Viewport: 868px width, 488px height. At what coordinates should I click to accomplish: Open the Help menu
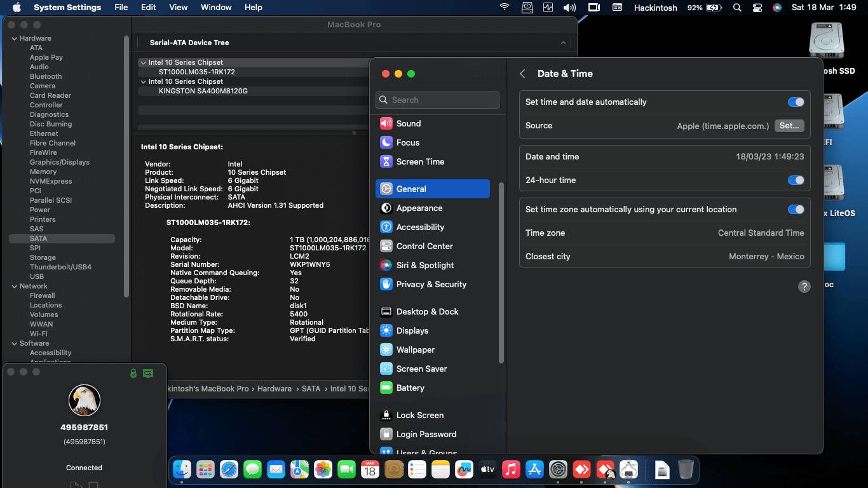[x=254, y=8]
